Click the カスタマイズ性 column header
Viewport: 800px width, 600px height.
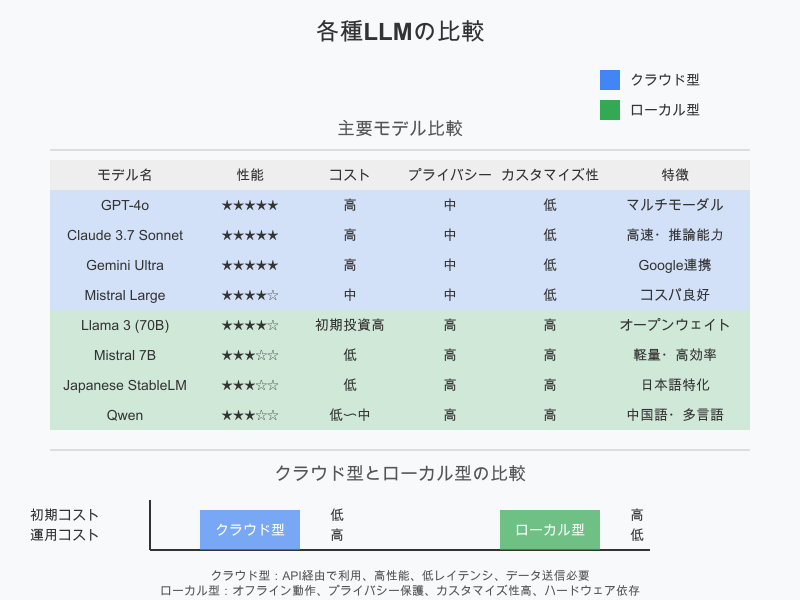(x=549, y=175)
